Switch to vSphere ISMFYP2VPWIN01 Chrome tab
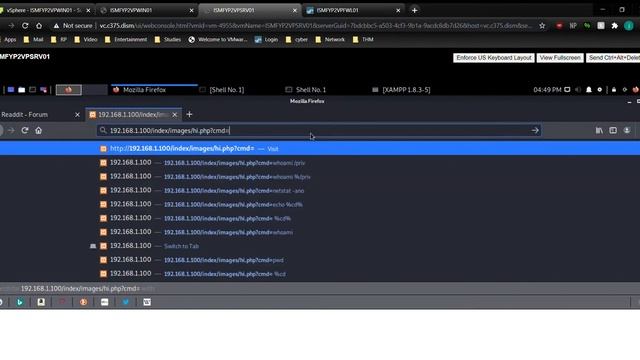 click(44, 10)
